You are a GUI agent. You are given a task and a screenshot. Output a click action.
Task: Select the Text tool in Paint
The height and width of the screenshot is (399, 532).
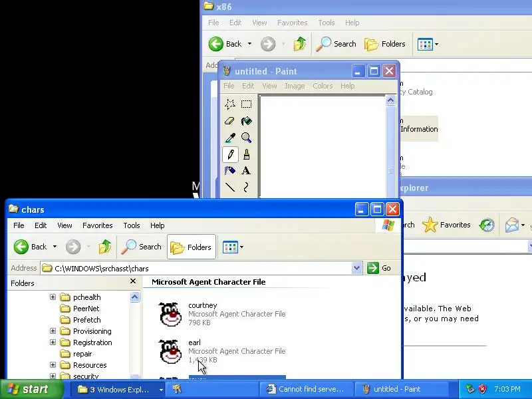pos(246,170)
